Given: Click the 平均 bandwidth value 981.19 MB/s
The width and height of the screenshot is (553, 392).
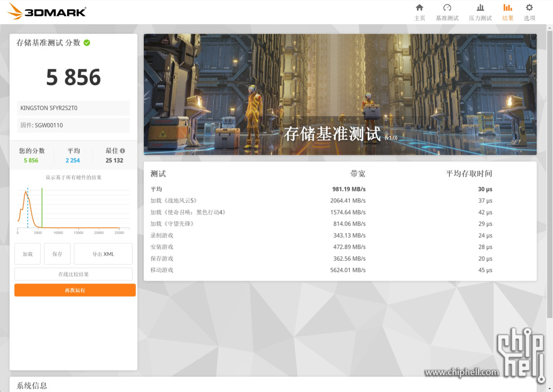Looking at the screenshot, I should pos(349,189).
